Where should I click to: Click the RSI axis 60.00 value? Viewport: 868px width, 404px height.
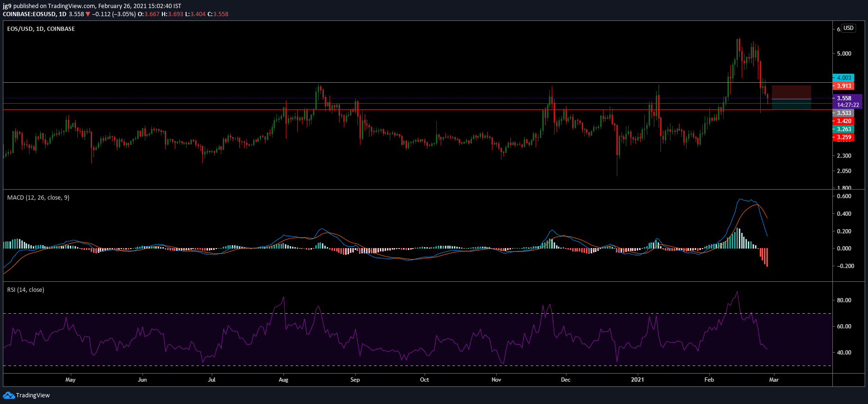pyautogui.click(x=844, y=326)
